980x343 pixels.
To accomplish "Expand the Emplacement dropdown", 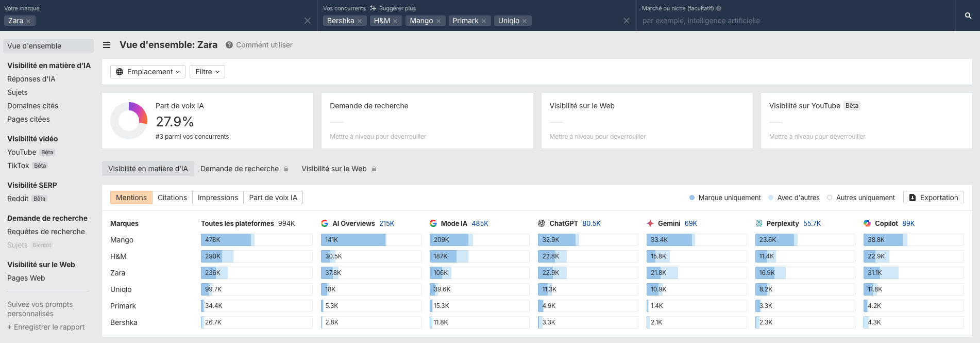I will click(x=148, y=72).
